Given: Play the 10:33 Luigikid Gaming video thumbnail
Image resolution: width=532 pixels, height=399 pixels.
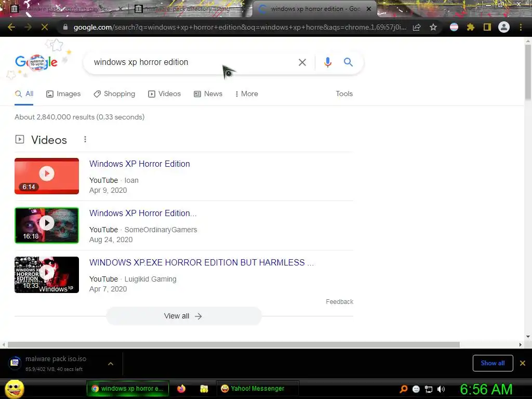Looking at the screenshot, I should (47, 275).
